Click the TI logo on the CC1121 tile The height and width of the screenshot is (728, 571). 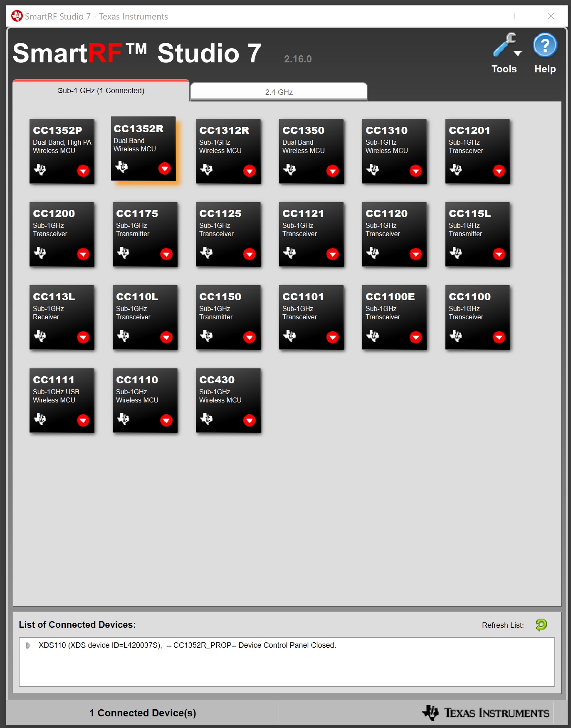tap(289, 252)
